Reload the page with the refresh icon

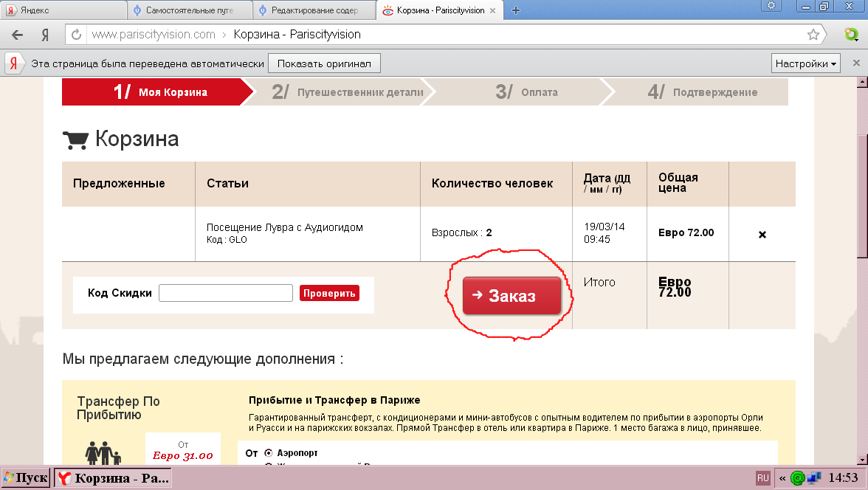coord(77,35)
